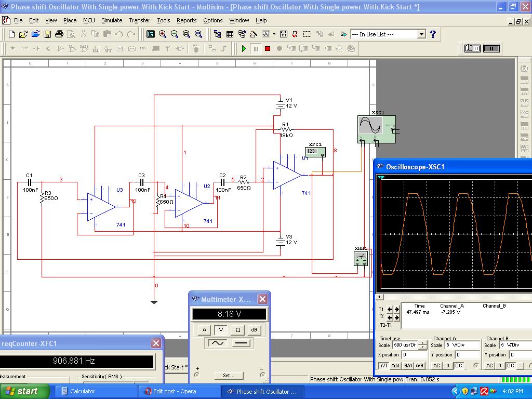The height and width of the screenshot is (399, 532).
Task: Click the Channel A Y position field
Action: 467,355
